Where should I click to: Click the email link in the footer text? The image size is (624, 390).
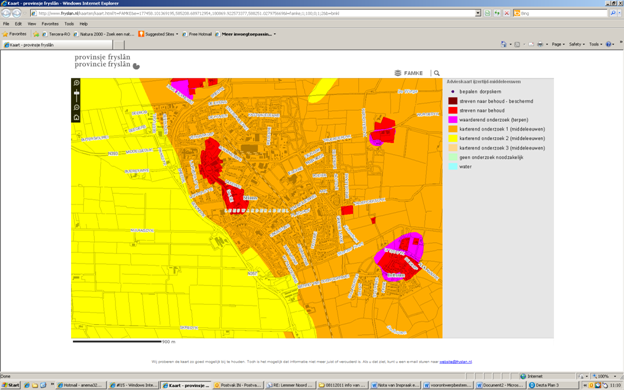pos(456,362)
